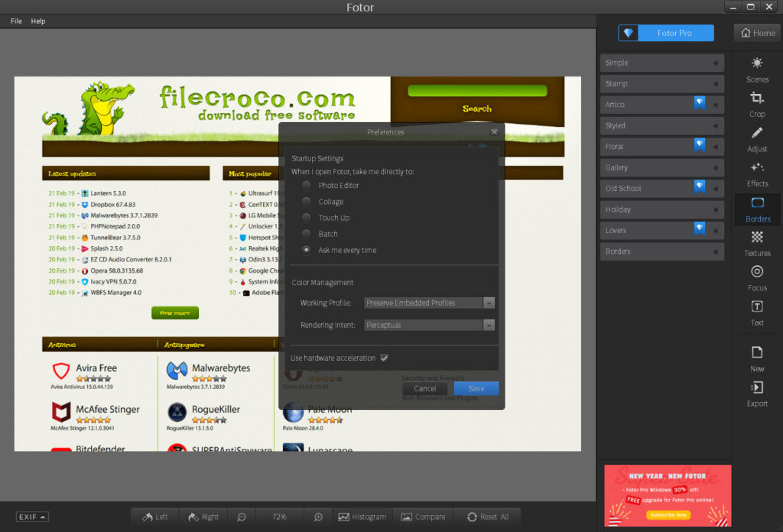Create a New document icon

click(757, 352)
